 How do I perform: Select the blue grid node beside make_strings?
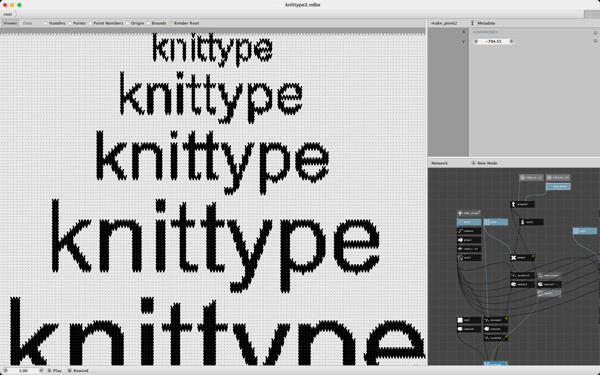[x=496, y=222]
